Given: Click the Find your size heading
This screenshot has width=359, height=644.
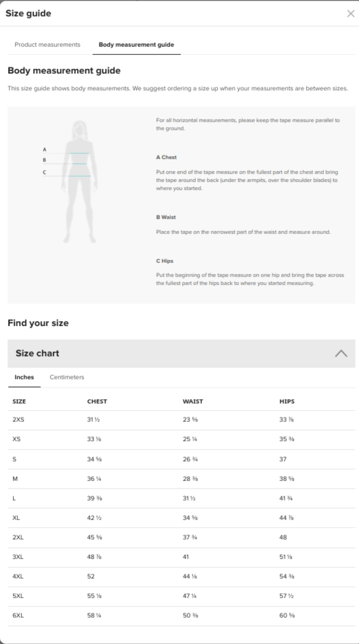Looking at the screenshot, I should (x=38, y=323).
